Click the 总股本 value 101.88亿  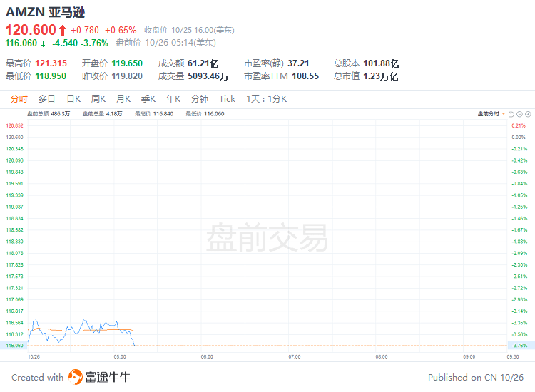click(381, 63)
